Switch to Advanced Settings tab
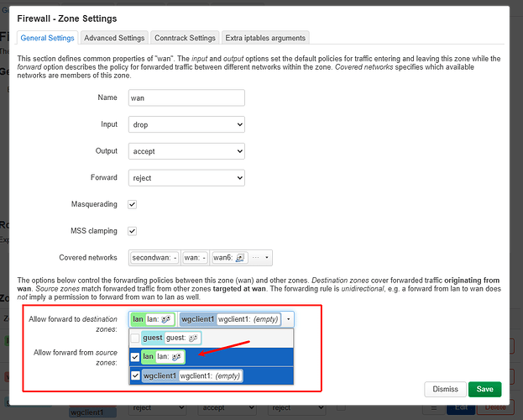The width and height of the screenshot is (523, 420). coord(113,38)
